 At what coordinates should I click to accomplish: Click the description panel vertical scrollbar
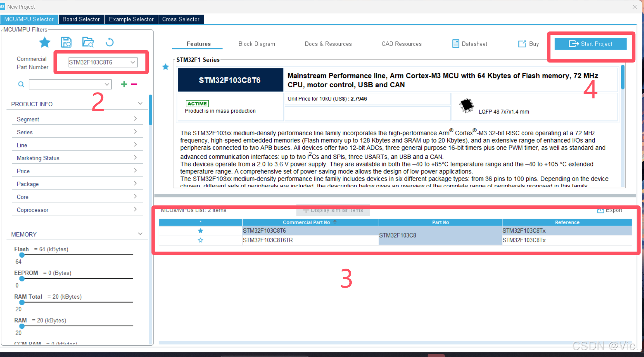(623, 77)
